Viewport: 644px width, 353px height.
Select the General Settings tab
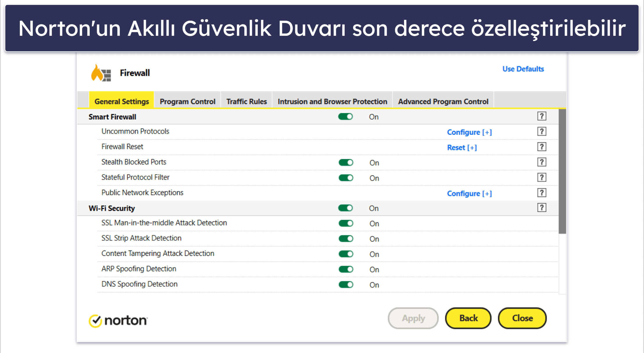121,100
